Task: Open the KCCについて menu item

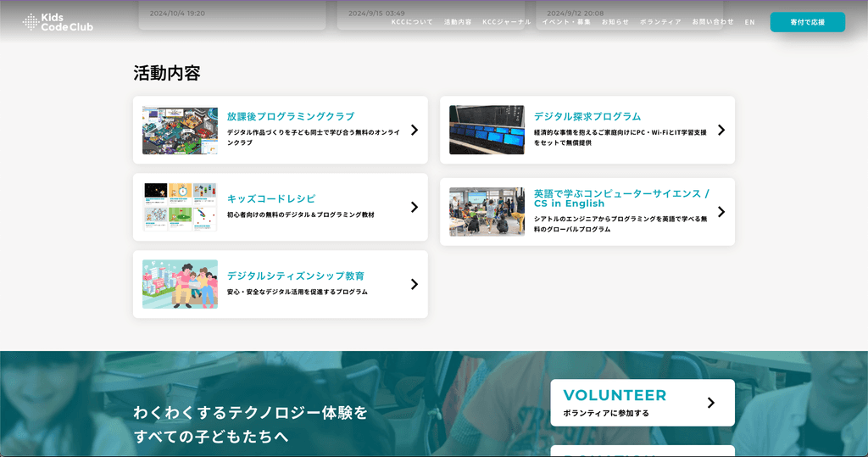Action: (412, 22)
